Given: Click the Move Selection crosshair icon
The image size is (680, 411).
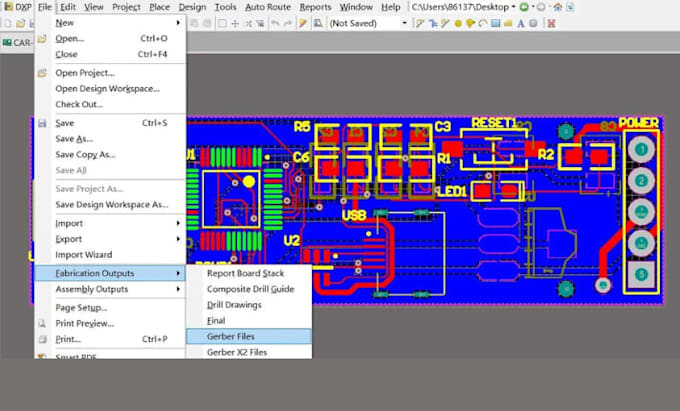Looking at the screenshot, I should pos(235,23).
